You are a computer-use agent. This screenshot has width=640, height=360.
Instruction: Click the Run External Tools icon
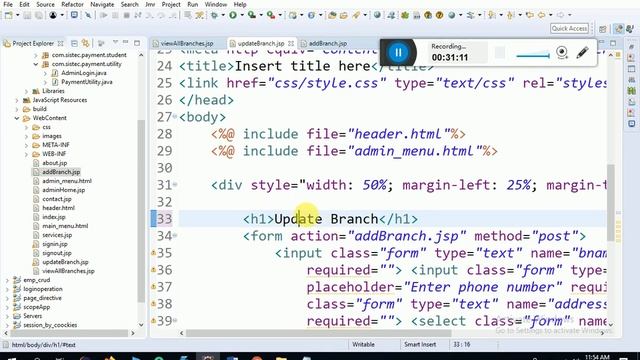[x=270, y=15]
